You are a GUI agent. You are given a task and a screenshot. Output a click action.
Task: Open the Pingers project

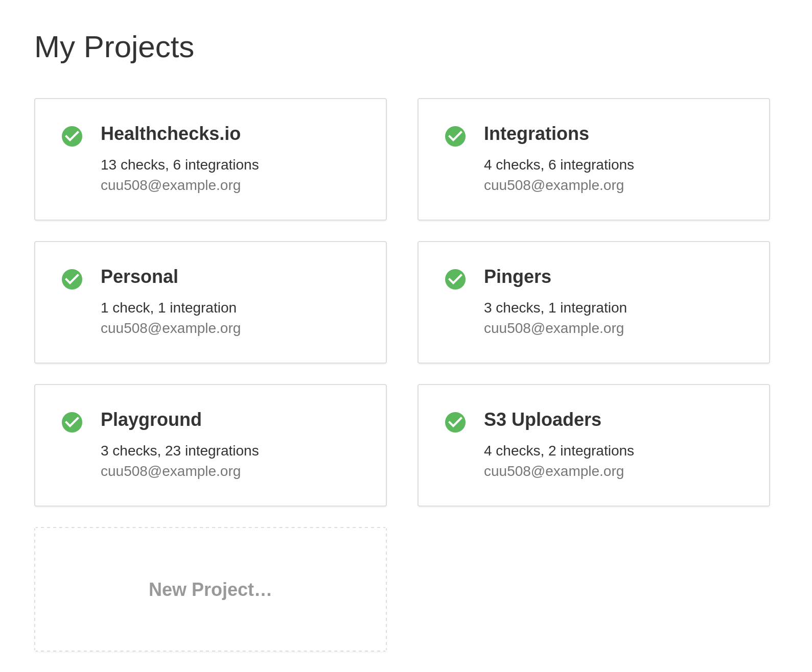point(518,277)
